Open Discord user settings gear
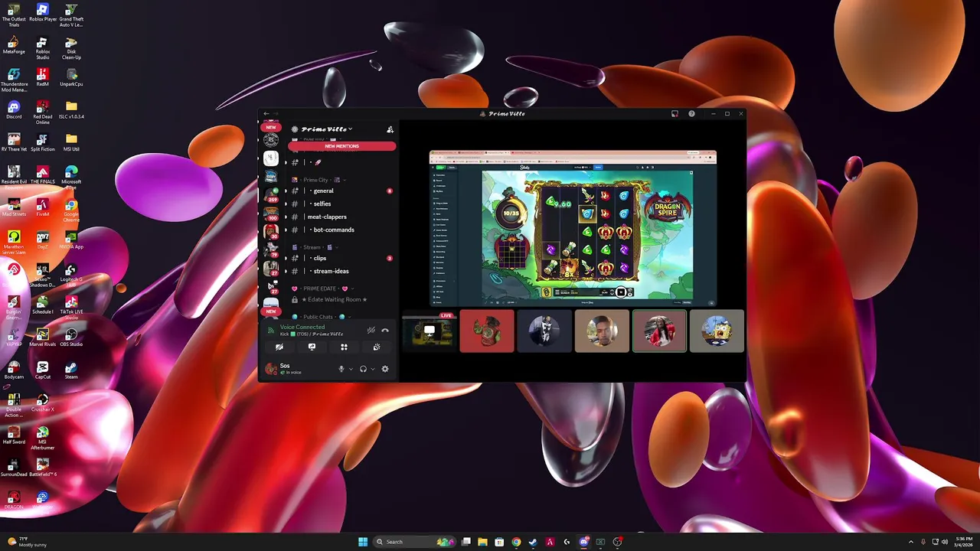The height and width of the screenshot is (551, 980). point(385,369)
